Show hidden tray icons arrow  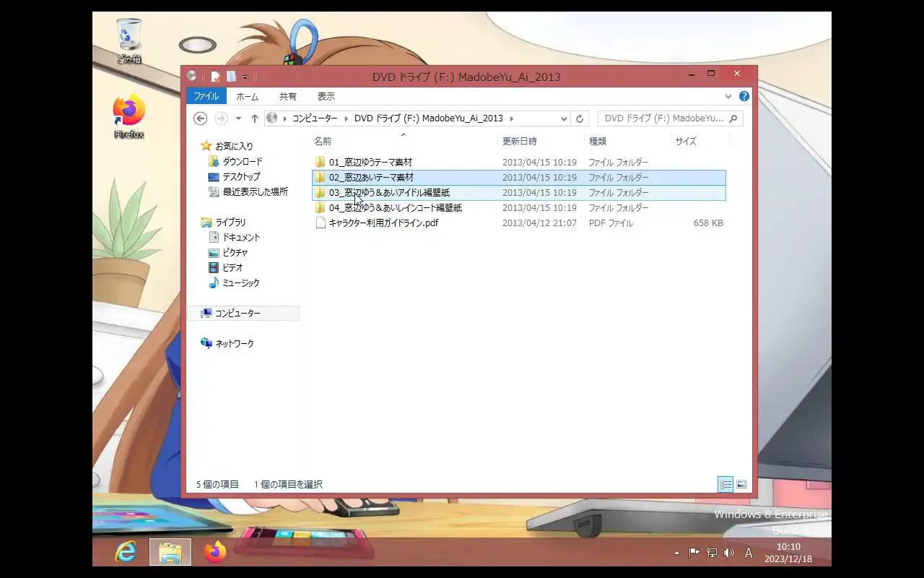pyautogui.click(x=676, y=553)
